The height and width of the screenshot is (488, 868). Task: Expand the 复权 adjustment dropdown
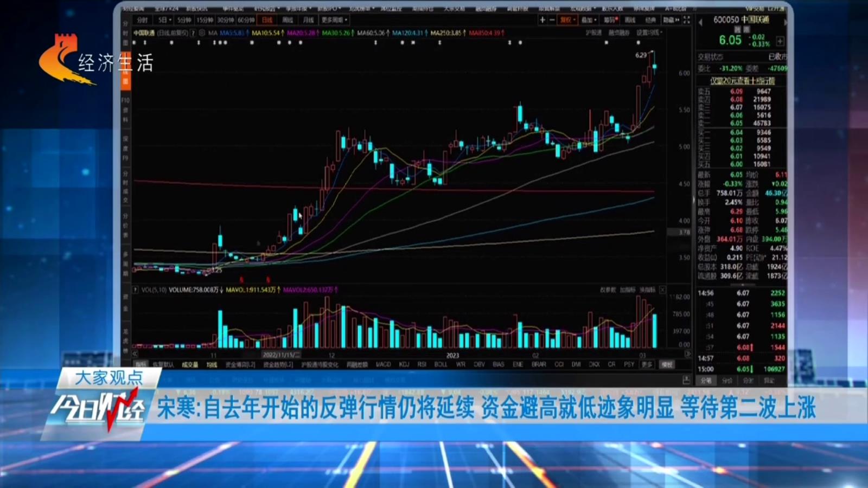tap(567, 20)
